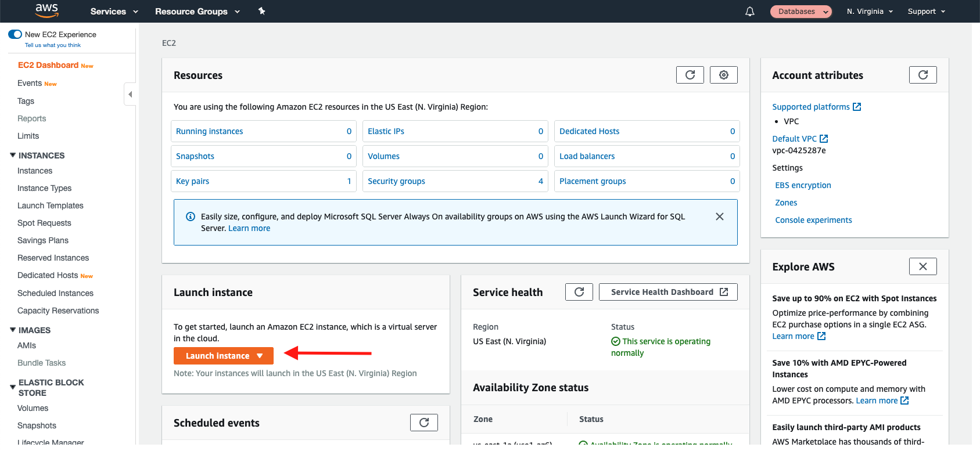Refresh Account attributes panel
This screenshot has height=451, width=980.
coord(923,75)
